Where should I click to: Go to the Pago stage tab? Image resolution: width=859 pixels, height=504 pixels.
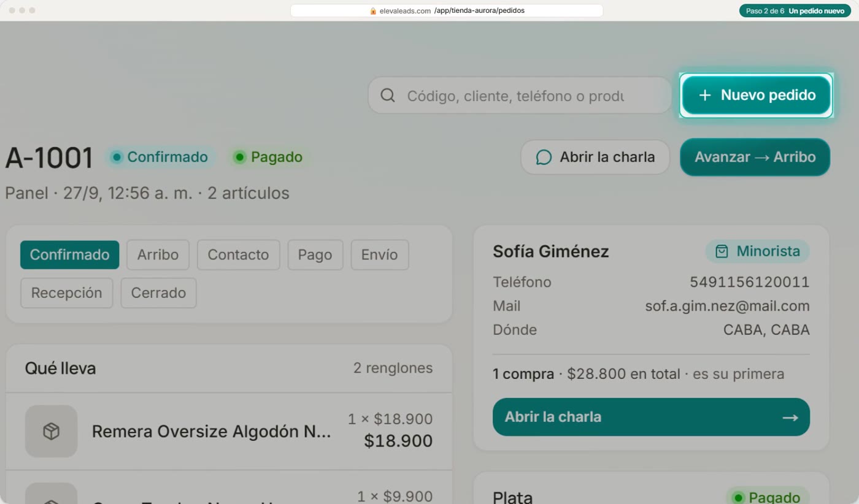coord(315,254)
